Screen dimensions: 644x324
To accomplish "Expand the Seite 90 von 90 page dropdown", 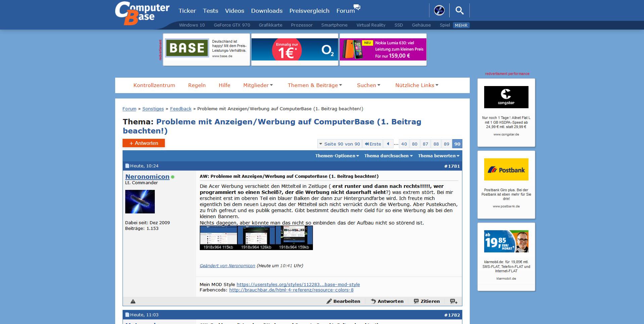I will point(339,144).
